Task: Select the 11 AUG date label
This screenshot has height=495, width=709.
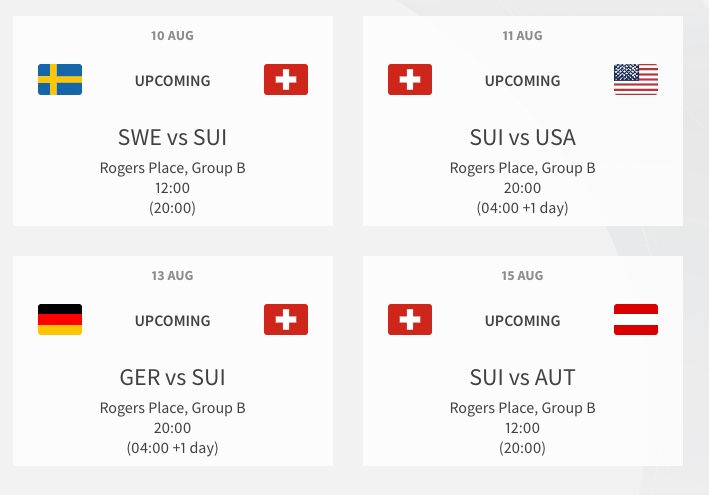Action: click(x=523, y=36)
